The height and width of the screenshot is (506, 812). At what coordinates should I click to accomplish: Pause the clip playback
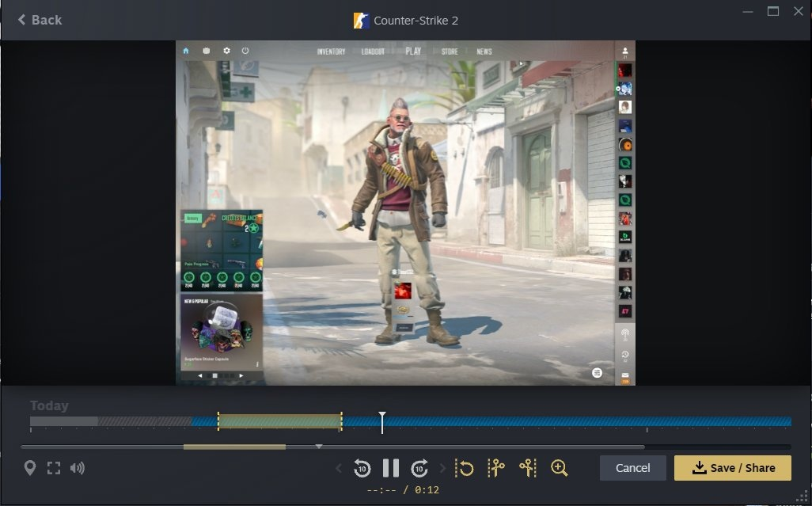click(390, 468)
